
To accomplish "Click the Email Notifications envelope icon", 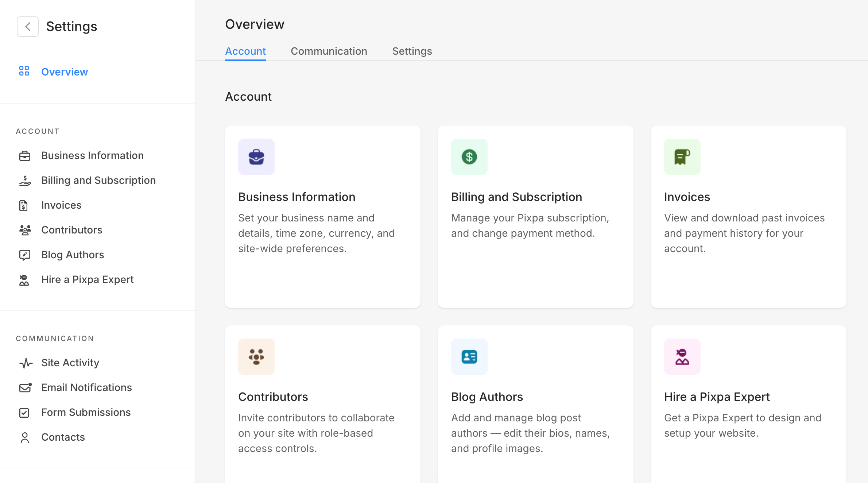I will (x=25, y=387).
